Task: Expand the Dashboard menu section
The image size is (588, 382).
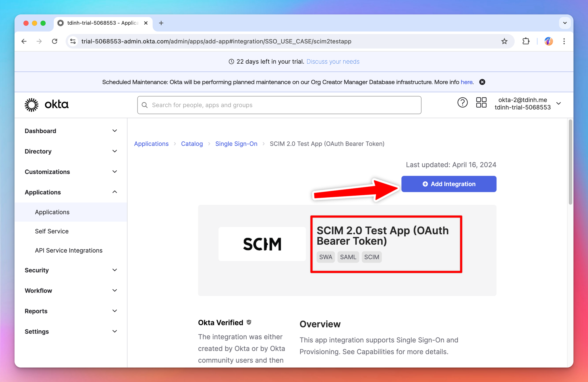Action: (x=71, y=131)
